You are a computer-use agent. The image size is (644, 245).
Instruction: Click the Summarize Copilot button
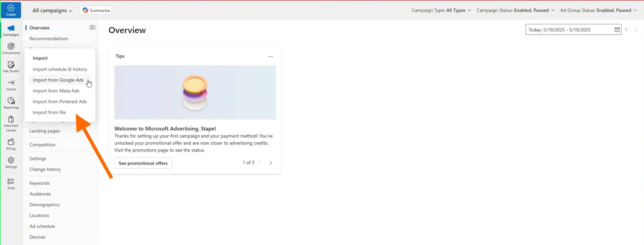[x=96, y=10]
